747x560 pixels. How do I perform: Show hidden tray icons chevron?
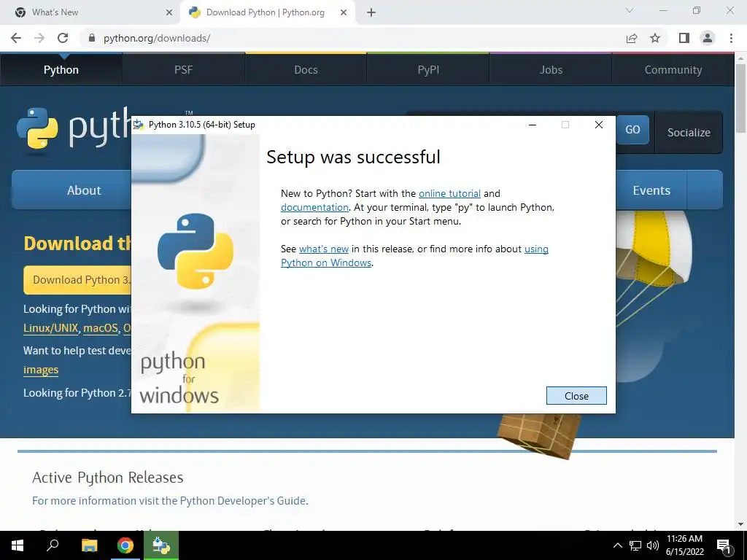(x=617, y=545)
